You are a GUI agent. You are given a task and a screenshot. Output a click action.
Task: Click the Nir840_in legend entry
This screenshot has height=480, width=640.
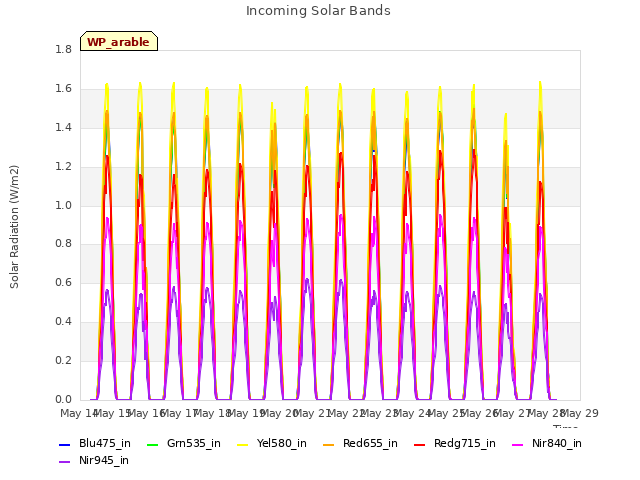pyautogui.click(x=547, y=443)
